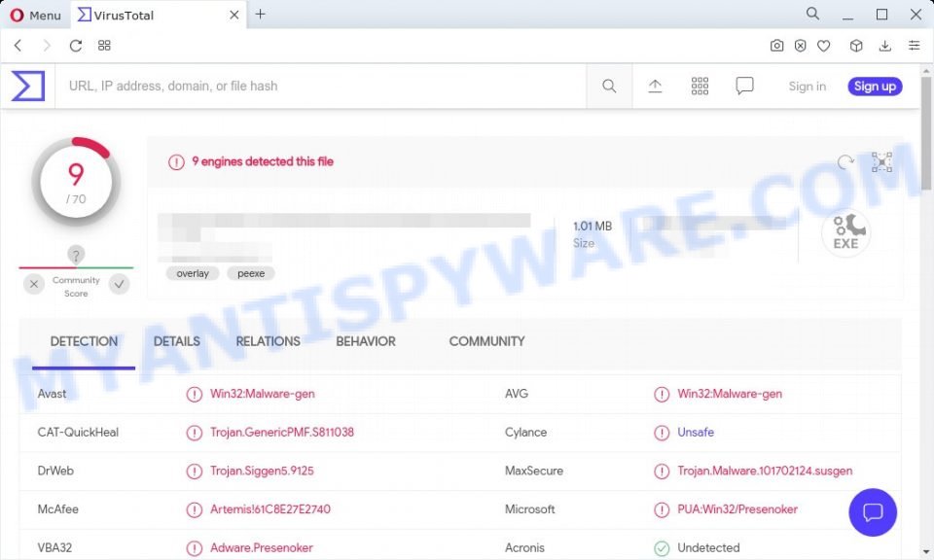The width and height of the screenshot is (934, 560).
Task: Click the Sign in link
Action: tap(808, 87)
